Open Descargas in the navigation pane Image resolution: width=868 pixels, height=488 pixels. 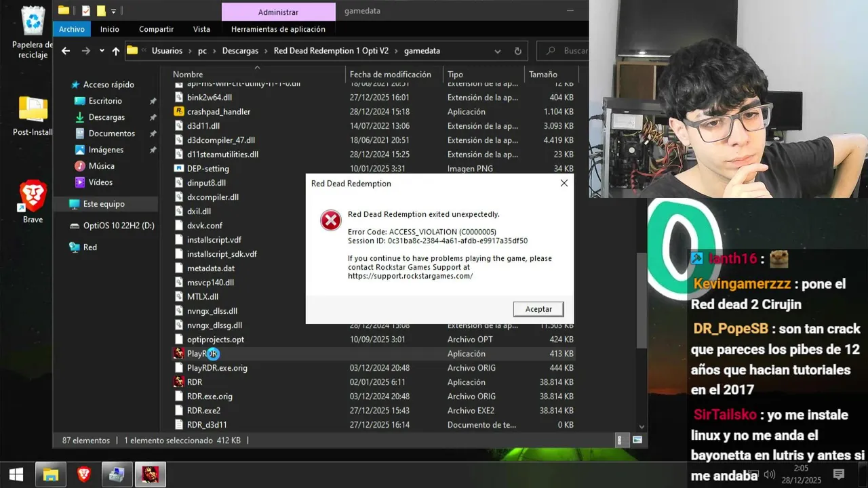pyautogui.click(x=106, y=117)
